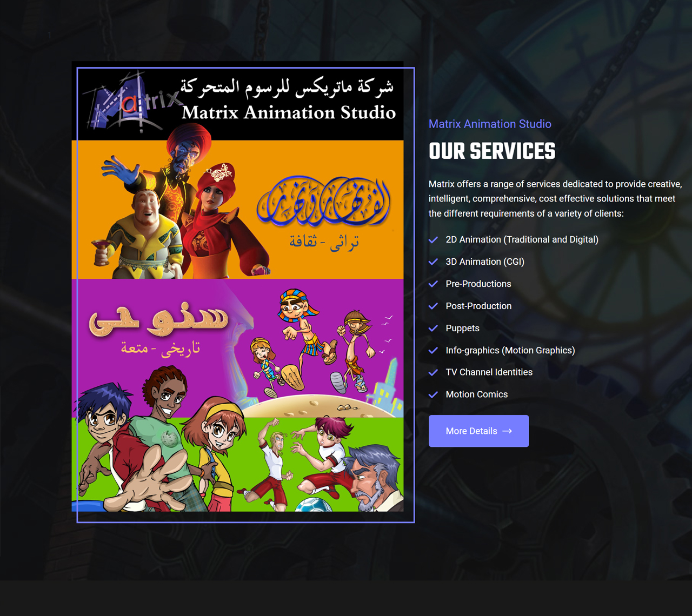Click the checkmark icon next to Info-graphics
The height and width of the screenshot is (616, 692).
coord(433,351)
